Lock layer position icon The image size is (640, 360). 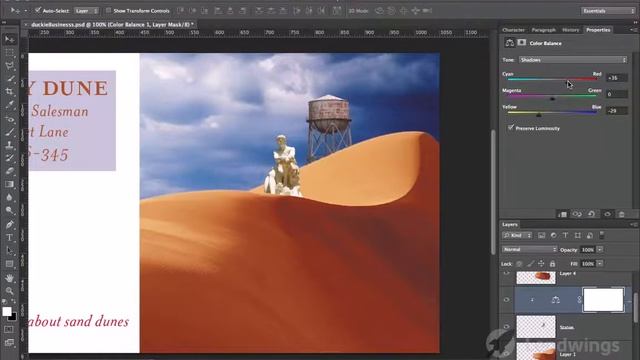tap(541, 264)
